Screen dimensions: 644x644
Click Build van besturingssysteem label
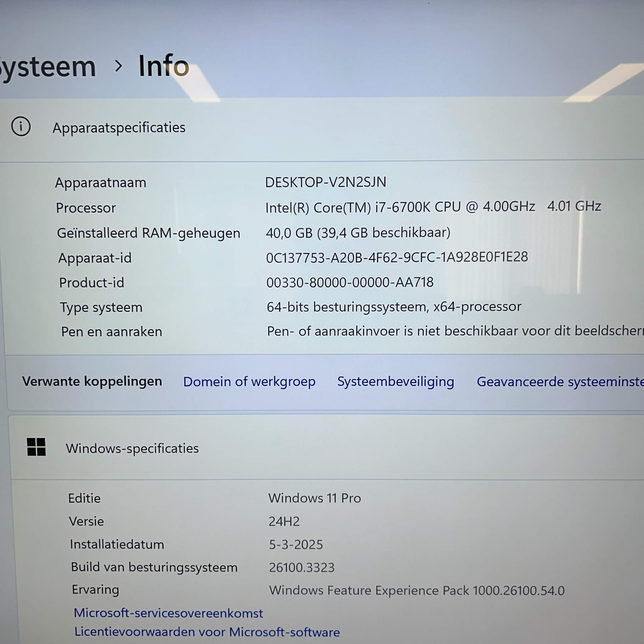[x=154, y=567]
